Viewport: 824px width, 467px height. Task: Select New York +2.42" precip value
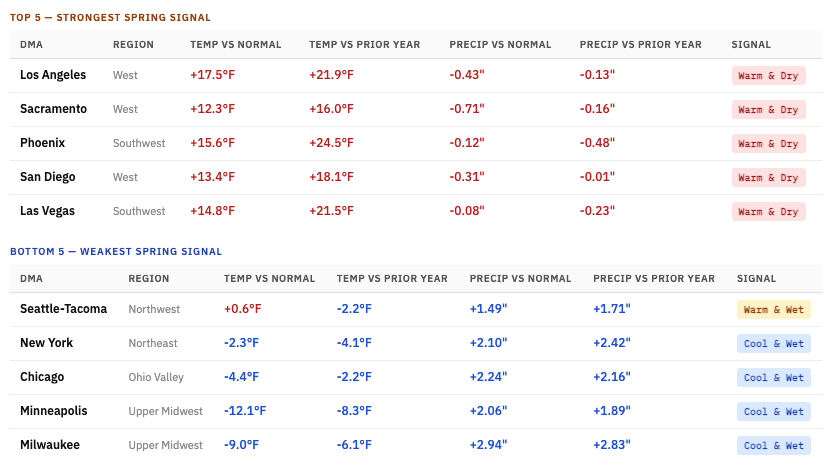click(x=612, y=343)
